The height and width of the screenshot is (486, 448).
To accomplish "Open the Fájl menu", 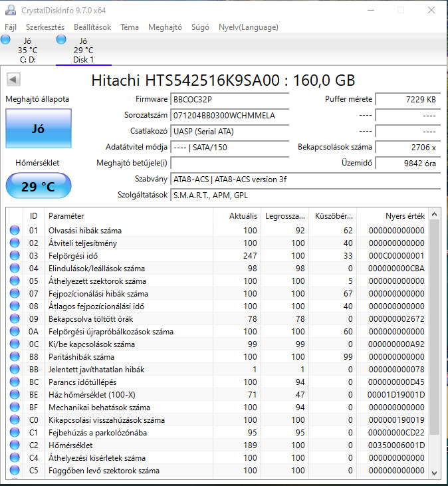I will [11, 27].
